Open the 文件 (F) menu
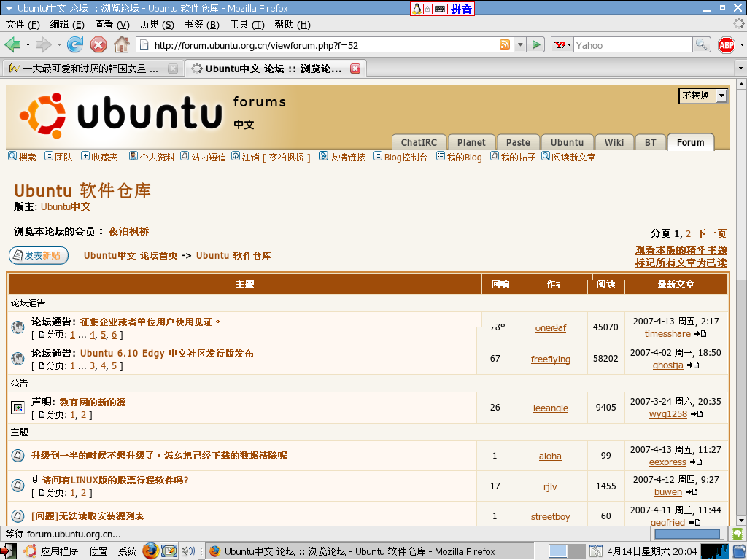747x560 pixels. click(23, 24)
